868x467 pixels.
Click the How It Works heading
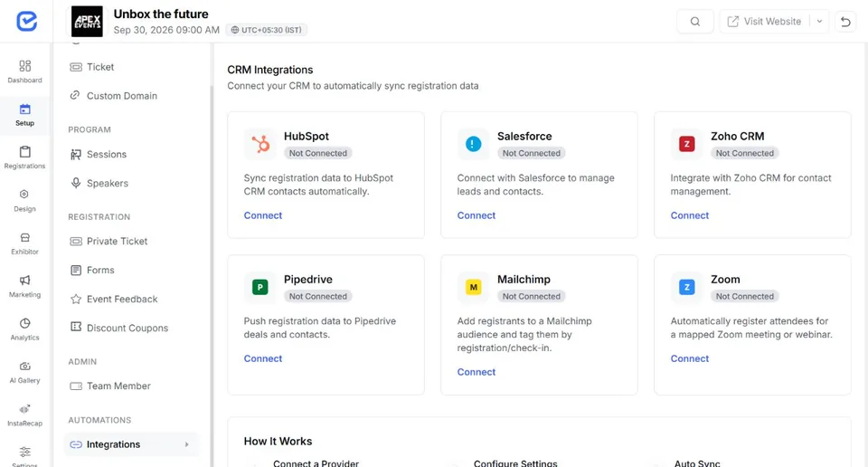click(x=278, y=442)
